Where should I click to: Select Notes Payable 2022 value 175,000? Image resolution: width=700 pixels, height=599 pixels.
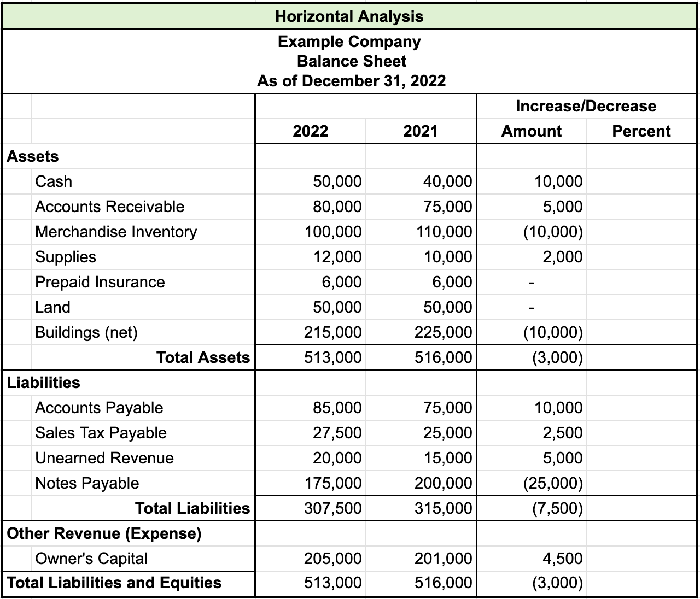point(333,483)
